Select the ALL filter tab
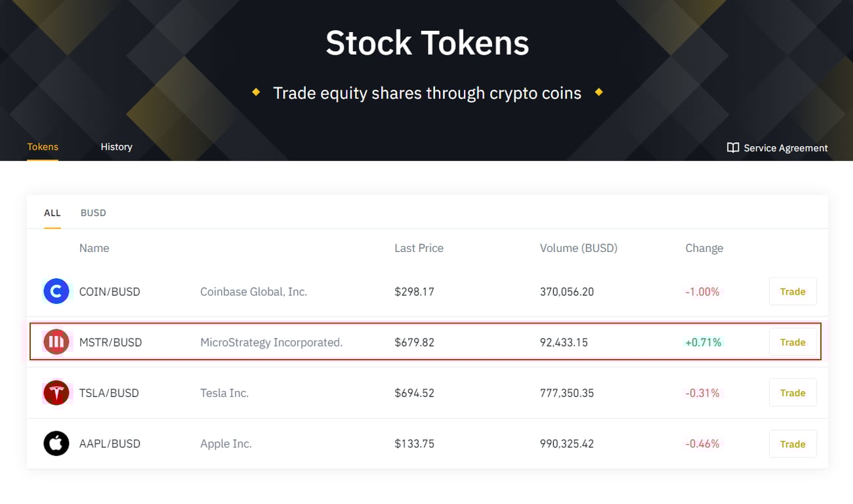This screenshot has height=504, width=853. (x=52, y=213)
